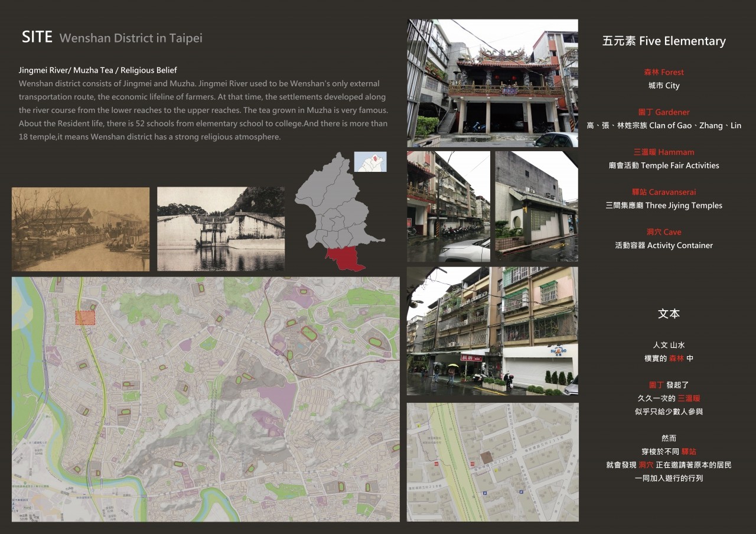The width and height of the screenshot is (756, 534).
Task: Click the SITE title text
Action: [37, 37]
